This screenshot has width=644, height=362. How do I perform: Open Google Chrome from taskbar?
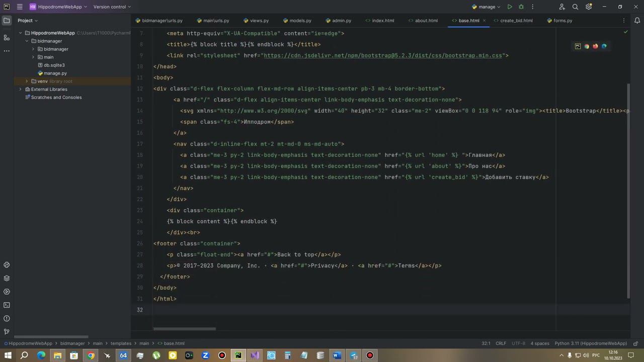coord(91,355)
